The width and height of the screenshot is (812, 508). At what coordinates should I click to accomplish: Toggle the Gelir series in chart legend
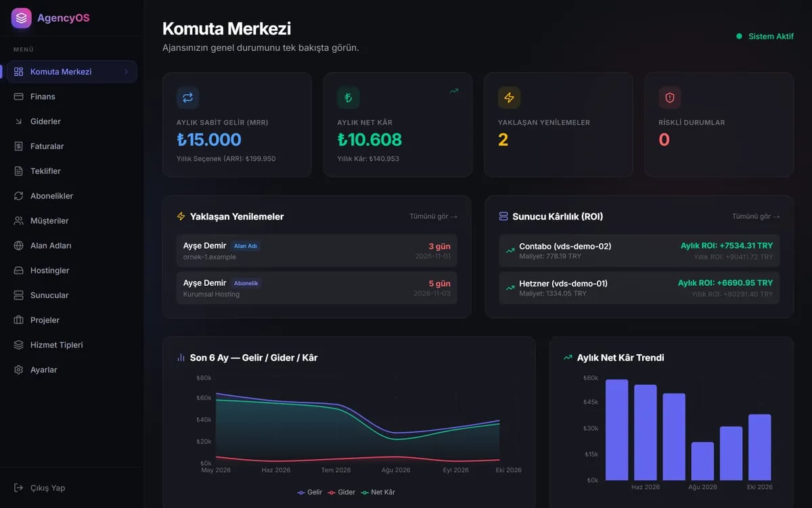click(x=310, y=492)
